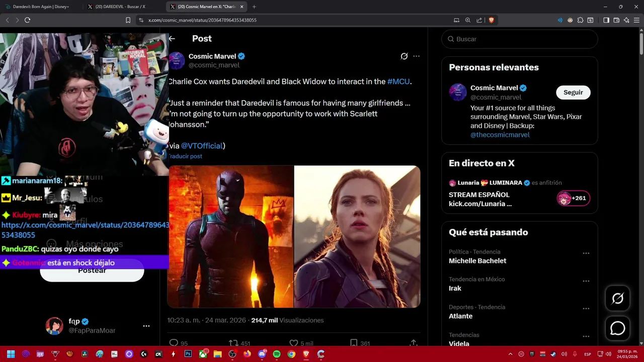The height and width of the screenshot is (362, 644).
Task: Go back using the Post back arrow
Action: (172, 39)
